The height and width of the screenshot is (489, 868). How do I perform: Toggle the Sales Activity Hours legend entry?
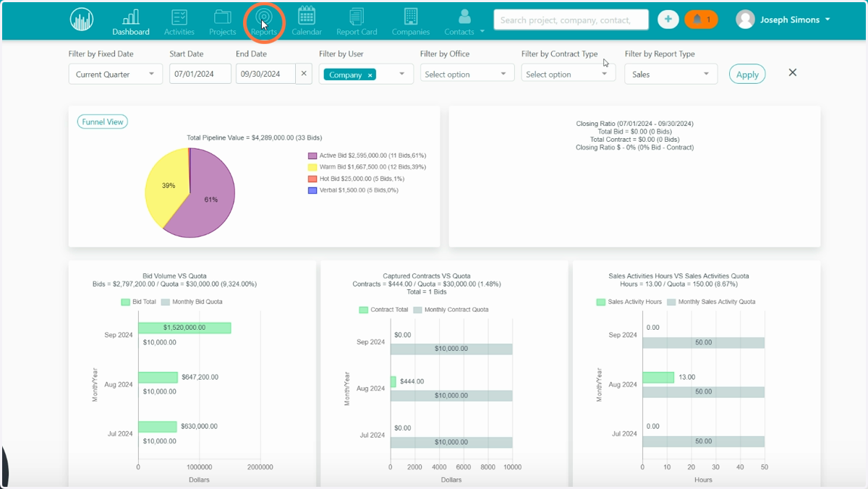click(x=629, y=302)
